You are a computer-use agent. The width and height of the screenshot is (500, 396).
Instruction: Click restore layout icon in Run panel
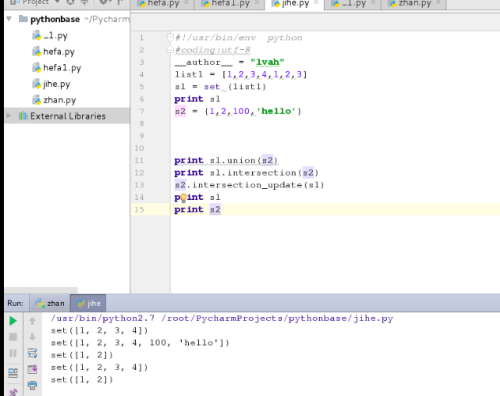(x=13, y=373)
